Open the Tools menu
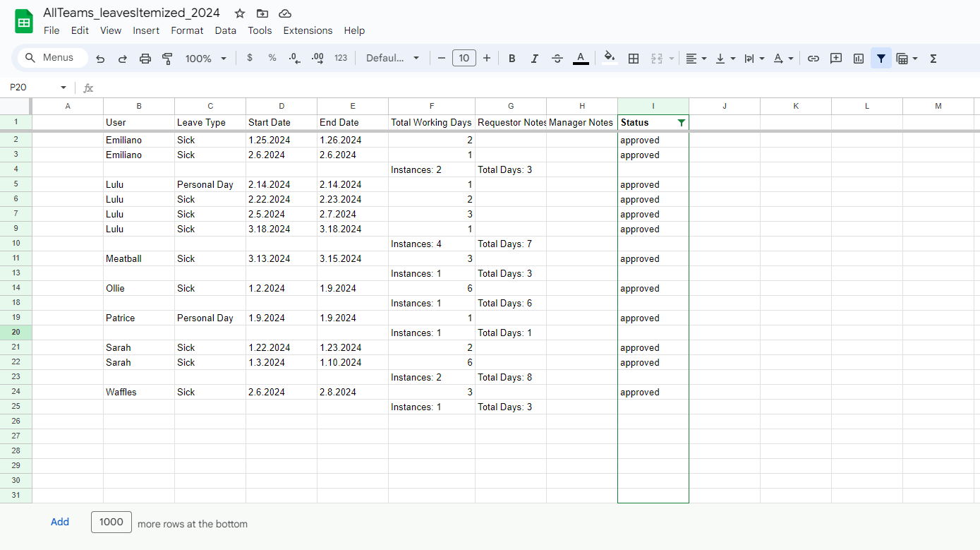The width and height of the screenshot is (980, 550). click(260, 30)
